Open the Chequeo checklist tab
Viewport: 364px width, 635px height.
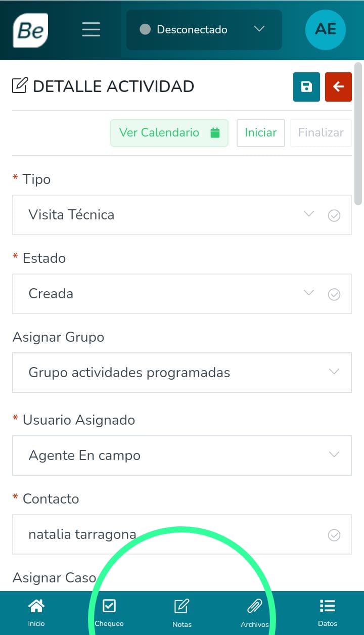(x=109, y=612)
